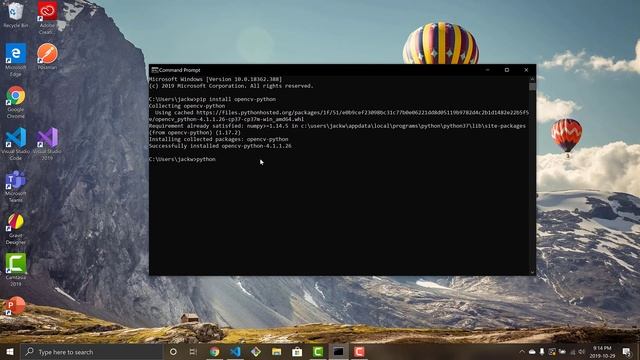Open the Recycle Bin desktop icon

click(x=16, y=15)
